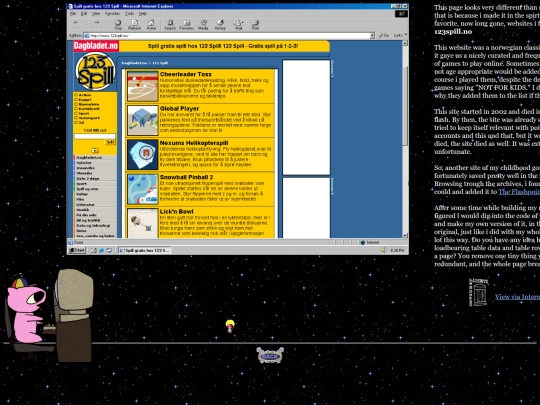Click the Home icon in the browser toolbar
The width and height of the screenshot is (540, 405).
[151, 23]
